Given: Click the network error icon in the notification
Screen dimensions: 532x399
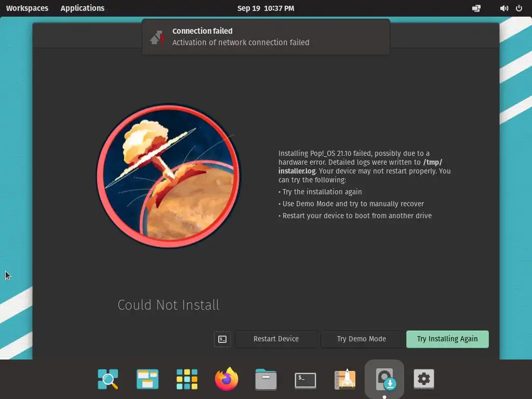Looking at the screenshot, I should 157,37.
